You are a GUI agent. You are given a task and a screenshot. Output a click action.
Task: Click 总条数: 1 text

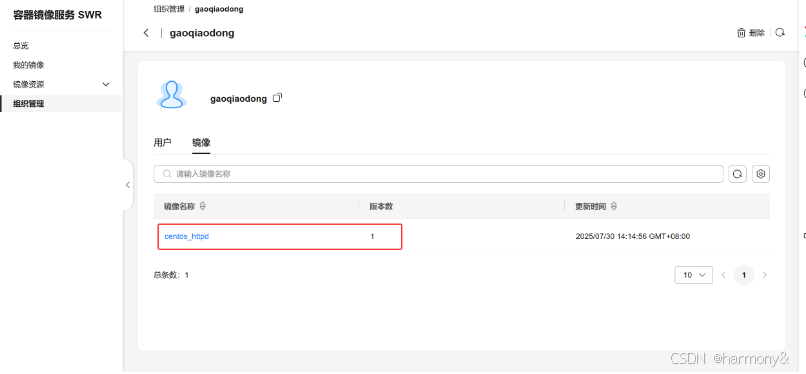(x=171, y=275)
